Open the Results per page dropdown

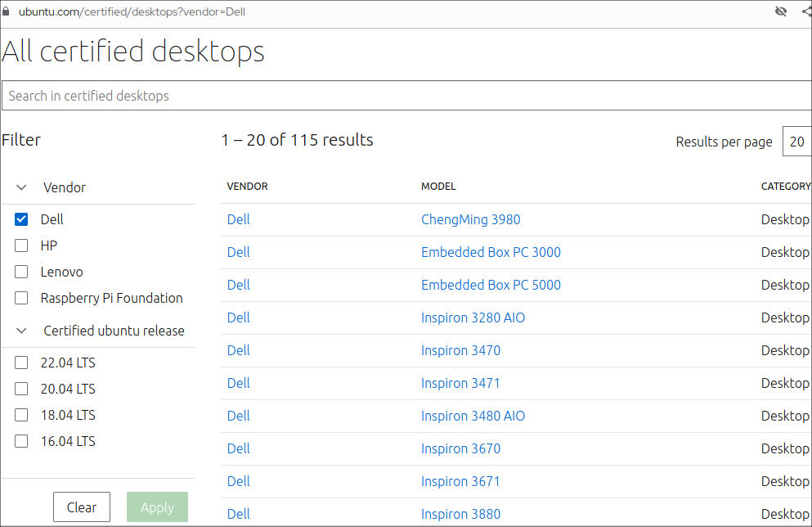point(797,141)
